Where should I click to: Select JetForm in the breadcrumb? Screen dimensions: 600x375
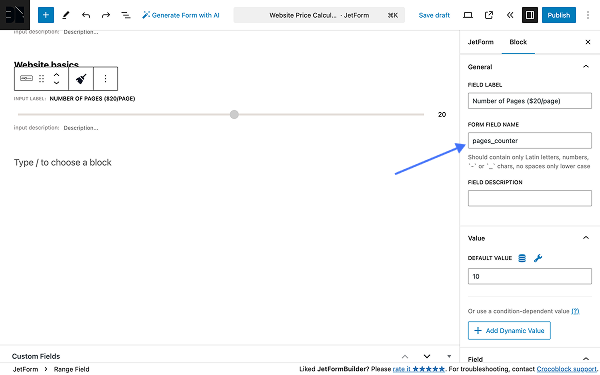[x=26, y=369]
